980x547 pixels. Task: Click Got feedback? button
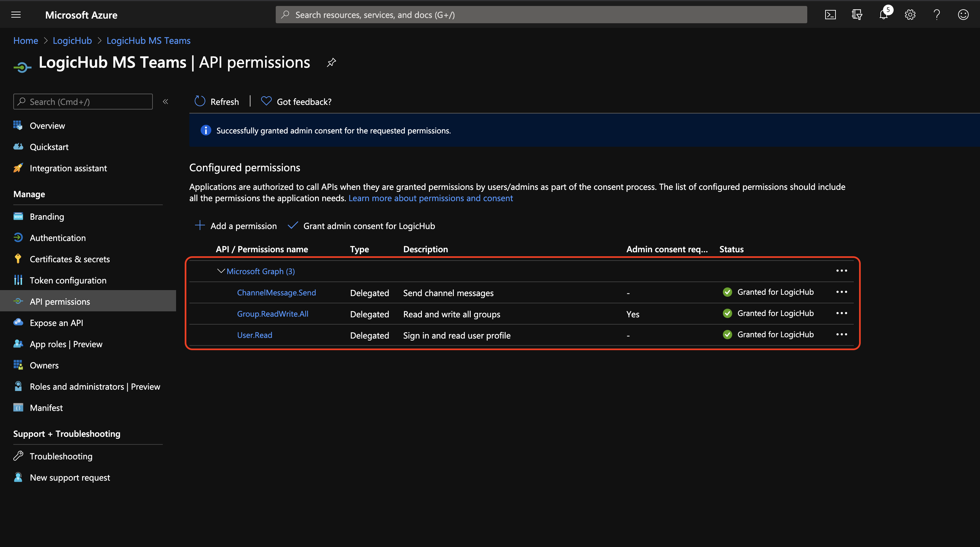(x=296, y=102)
